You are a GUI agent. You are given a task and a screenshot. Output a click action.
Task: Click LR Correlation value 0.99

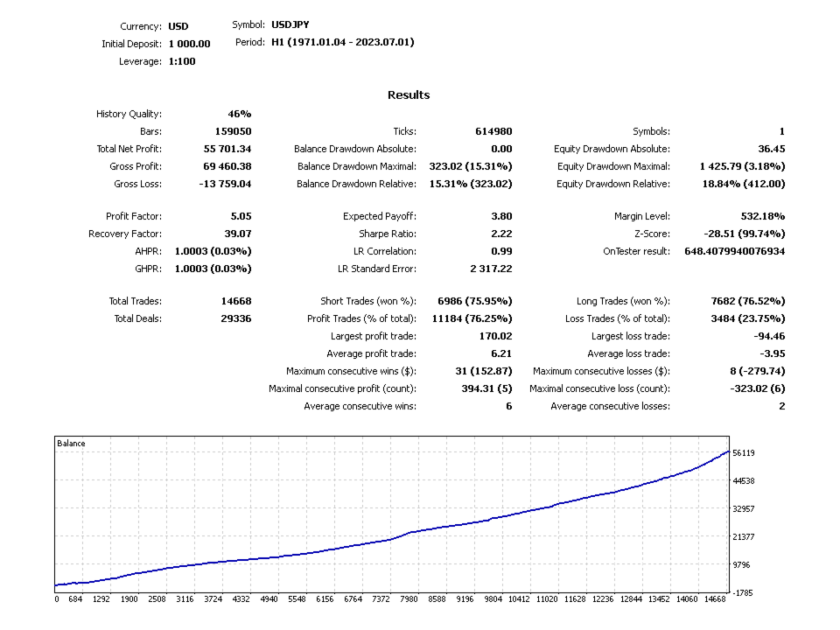(501, 251)
